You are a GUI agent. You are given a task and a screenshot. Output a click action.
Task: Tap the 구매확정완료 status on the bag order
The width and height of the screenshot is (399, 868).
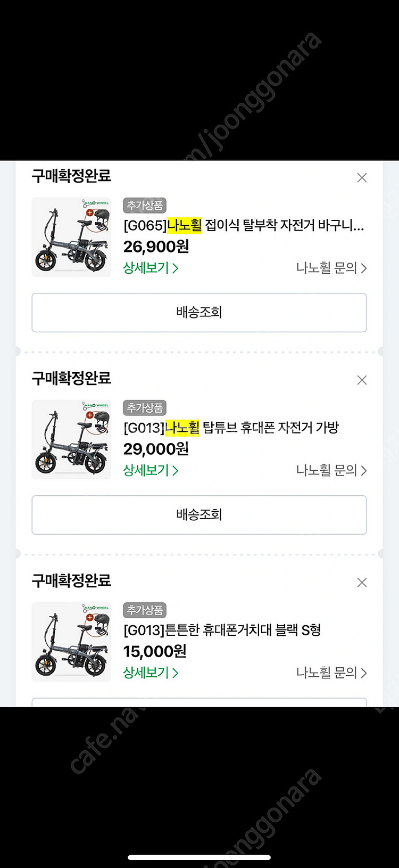tap(71, 378)
